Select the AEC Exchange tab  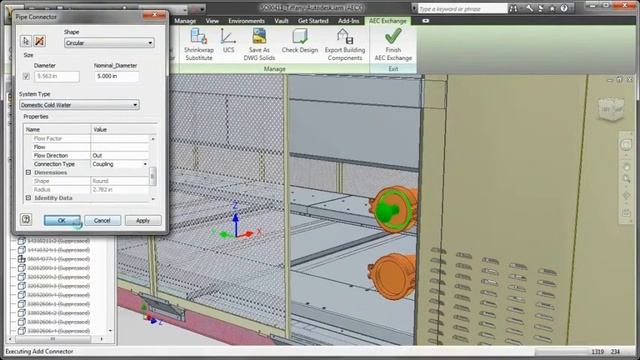click(x=388, y=21)
